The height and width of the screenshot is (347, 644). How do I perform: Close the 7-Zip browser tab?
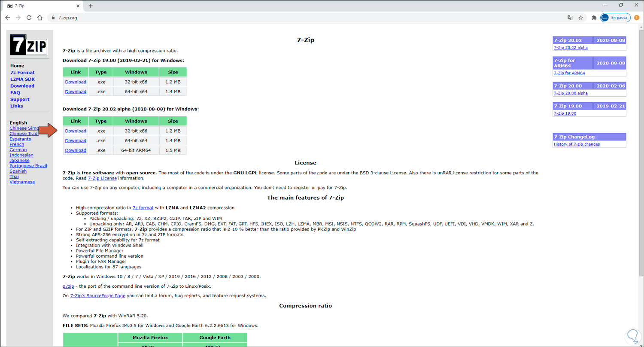[78, 6]
